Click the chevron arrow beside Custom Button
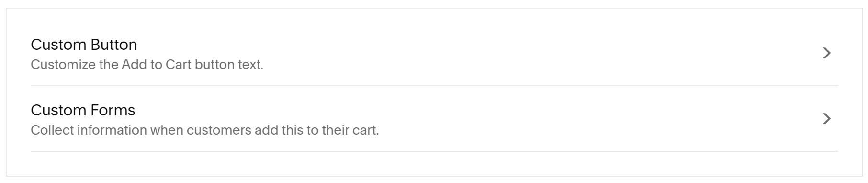This screenshot has height=183, width=868. click(826, 53)
